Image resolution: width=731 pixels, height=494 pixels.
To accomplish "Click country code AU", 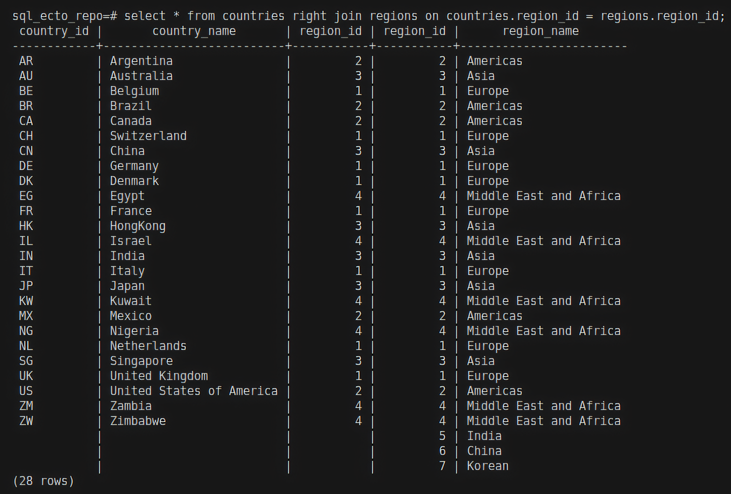I will tap(26, 76).
